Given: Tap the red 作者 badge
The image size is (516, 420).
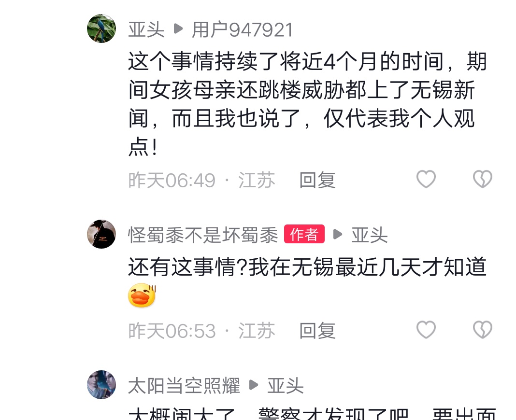Looking at the screenshot, I should click(304, 234).
